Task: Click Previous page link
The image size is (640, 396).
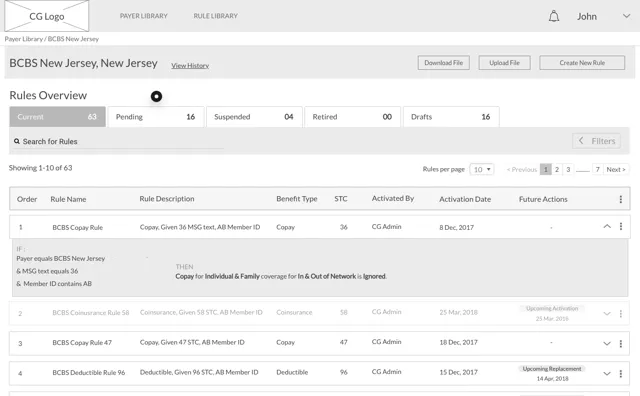Action: pyautogui.click(x=522, y=169)
